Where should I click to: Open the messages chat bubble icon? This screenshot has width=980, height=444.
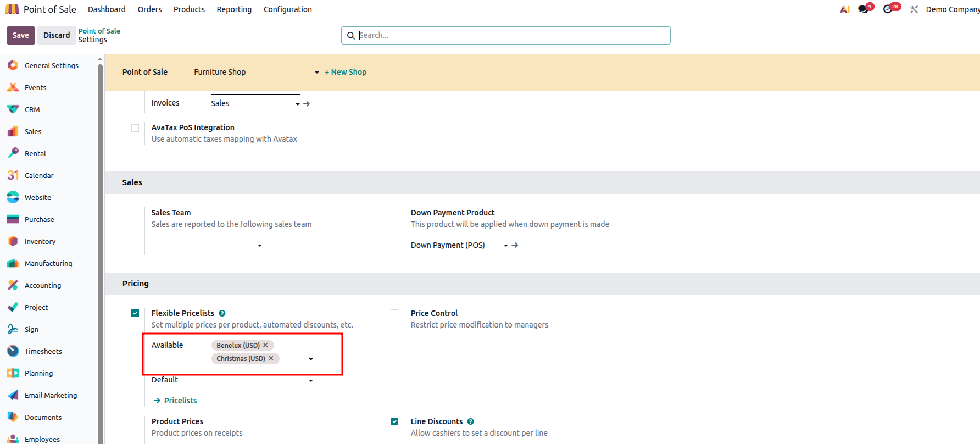pyautogui.click(x=864, y=9)
